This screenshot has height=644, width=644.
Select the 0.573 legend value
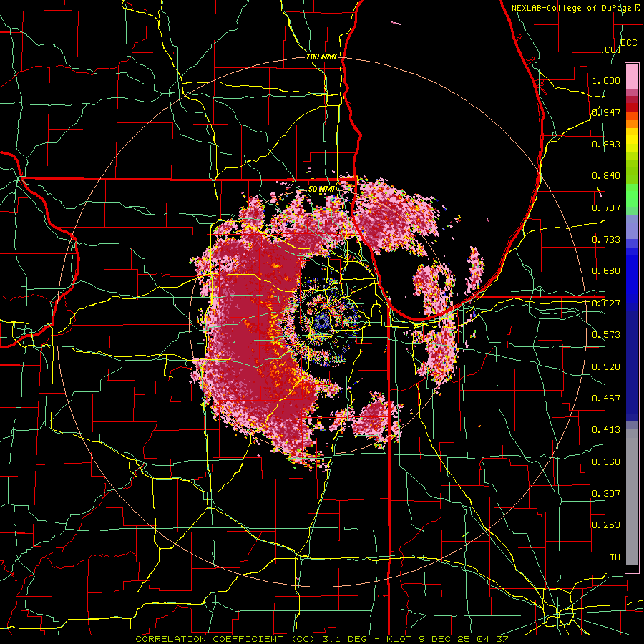(x=606, y=335)
